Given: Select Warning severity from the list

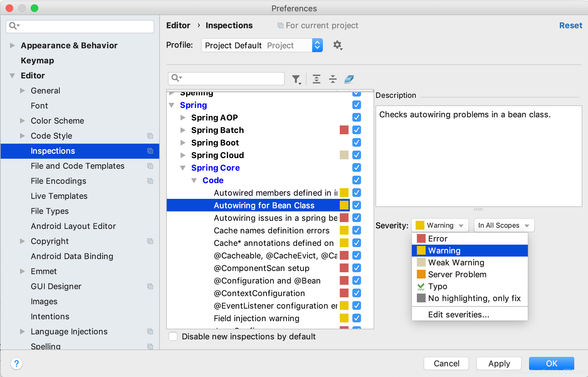Looking at the screenshot, I should pyautogui.click(x=470, y=251).
